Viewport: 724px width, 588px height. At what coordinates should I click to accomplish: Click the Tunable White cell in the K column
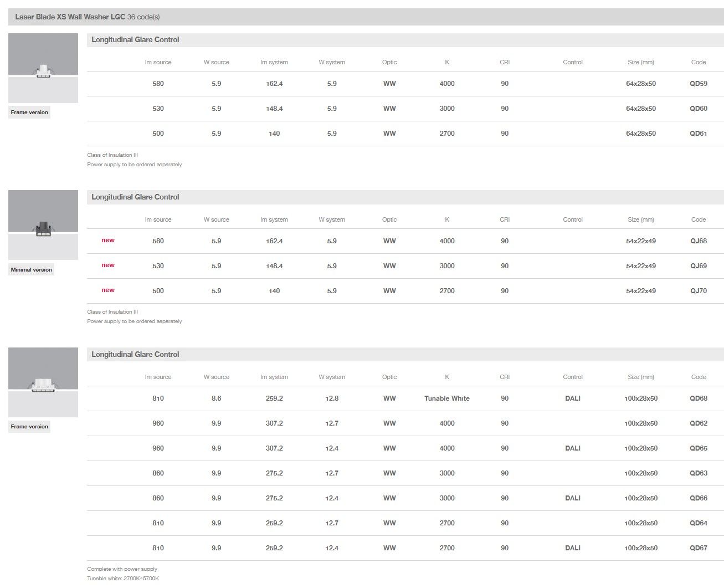point(446,398)
